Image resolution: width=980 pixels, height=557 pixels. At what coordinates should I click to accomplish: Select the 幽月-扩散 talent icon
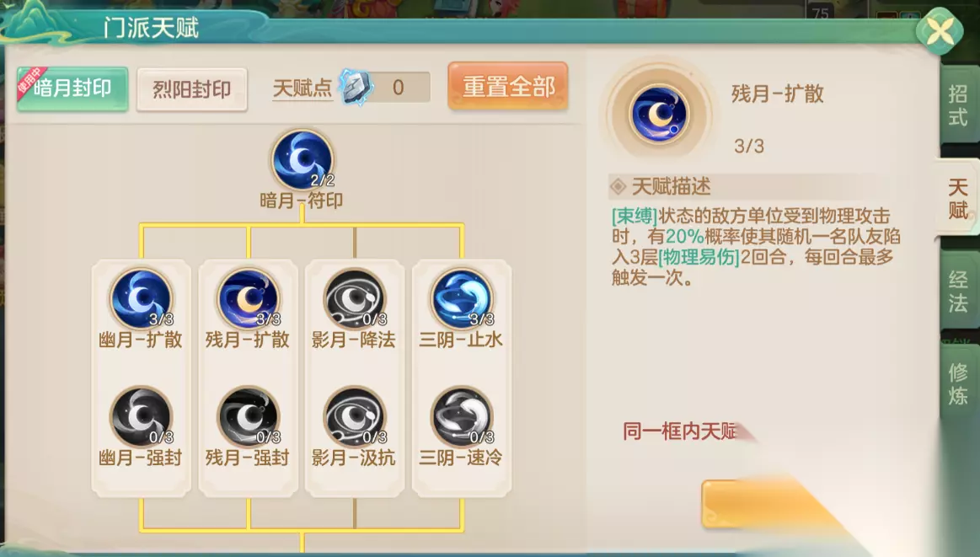[141, 299]
